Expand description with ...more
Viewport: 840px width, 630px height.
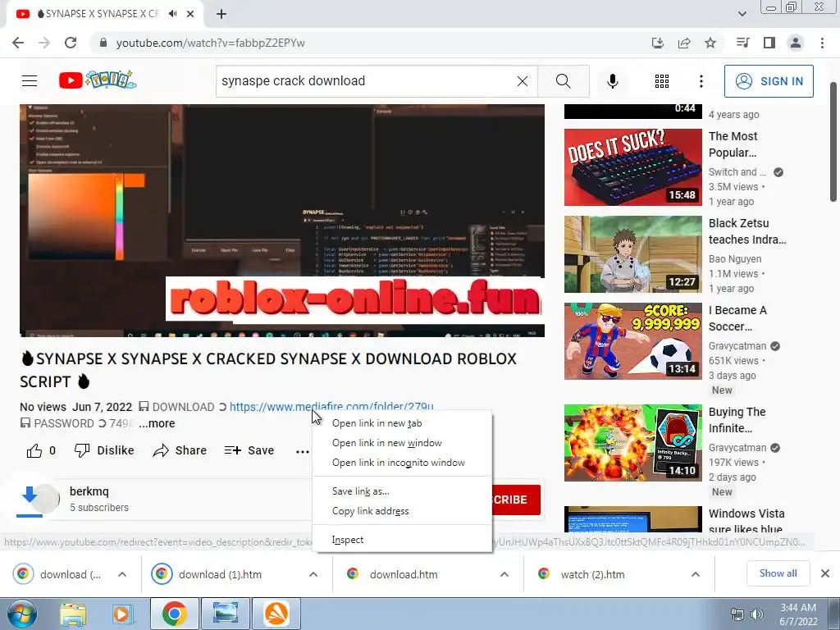(157, 423)
